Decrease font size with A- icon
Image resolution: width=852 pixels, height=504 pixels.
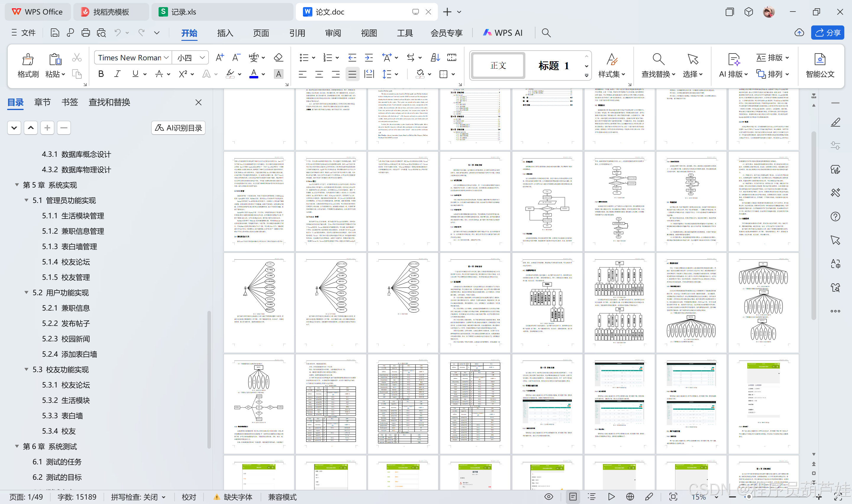click(236, 57)
